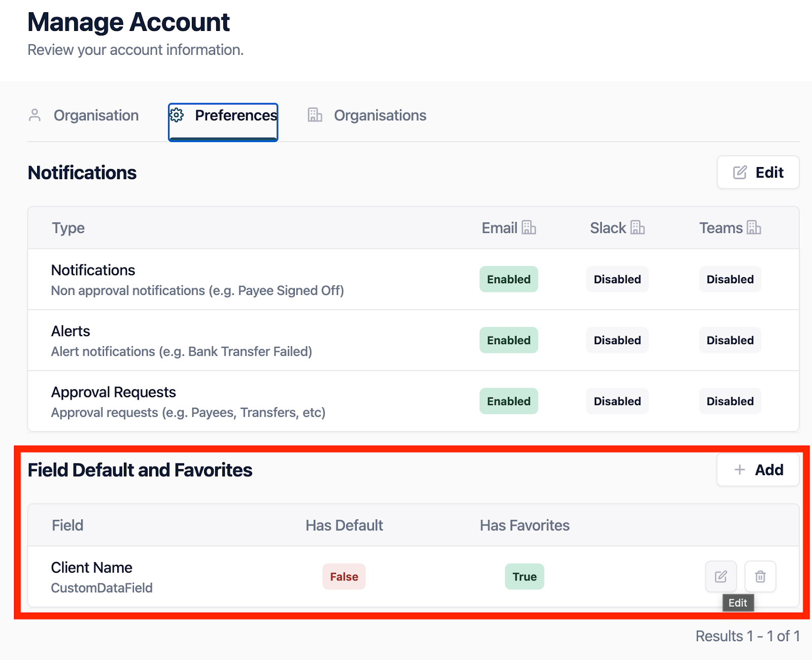Viewport: 812px width, 660px height.
Task: Switch to the Organisations tab
Action: [380, 116]
